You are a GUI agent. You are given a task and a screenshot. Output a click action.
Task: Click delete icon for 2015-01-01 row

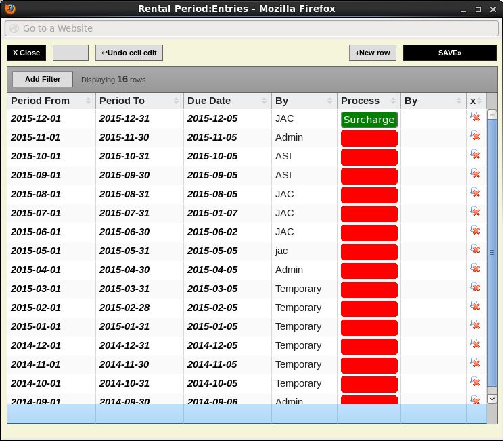(x=475, y=326)
